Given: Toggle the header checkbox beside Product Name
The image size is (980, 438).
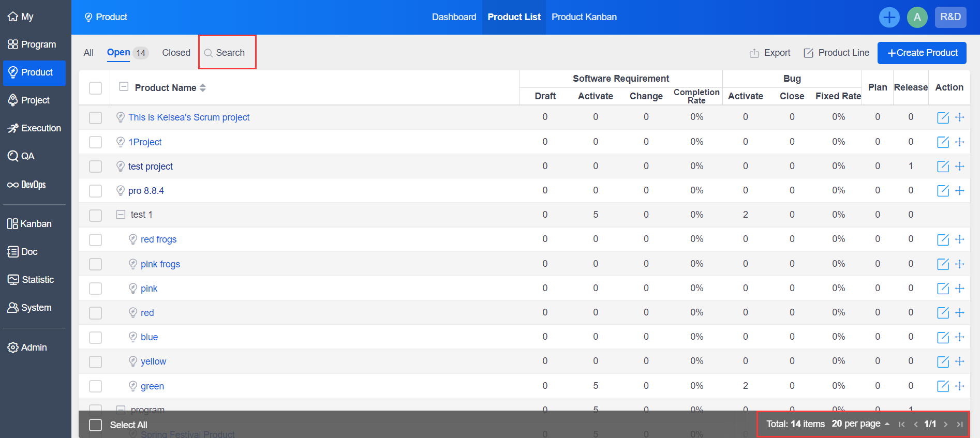Looking at the screenshot, I should 95,88.
